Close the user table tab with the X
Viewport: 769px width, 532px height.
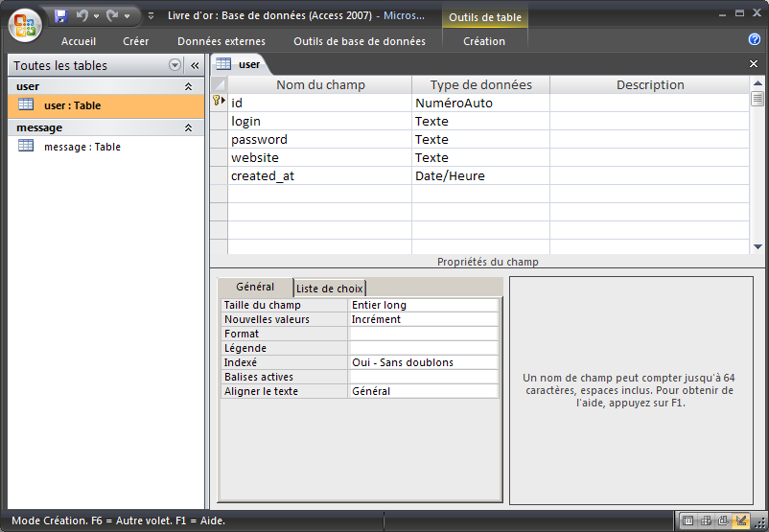(753, 63)
